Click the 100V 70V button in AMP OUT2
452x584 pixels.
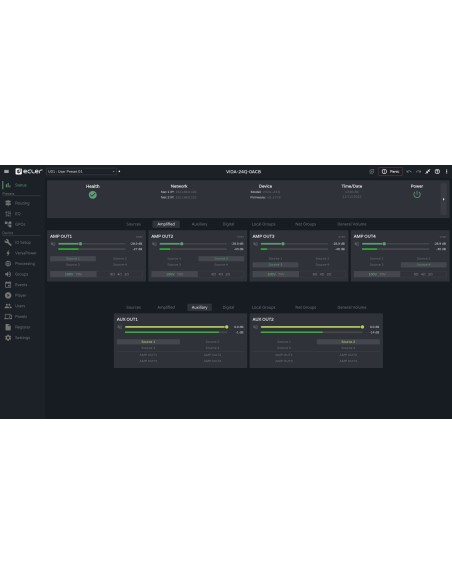pos(175,274)
